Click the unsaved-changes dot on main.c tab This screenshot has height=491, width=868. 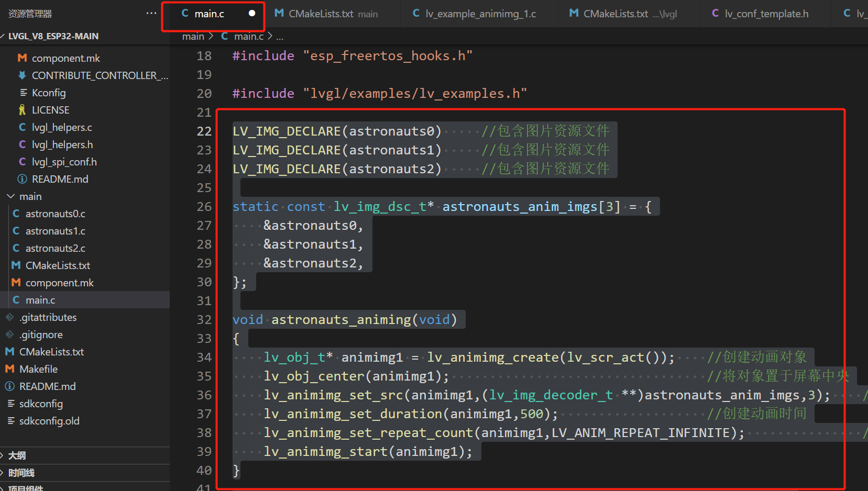(x=251, y=13)
